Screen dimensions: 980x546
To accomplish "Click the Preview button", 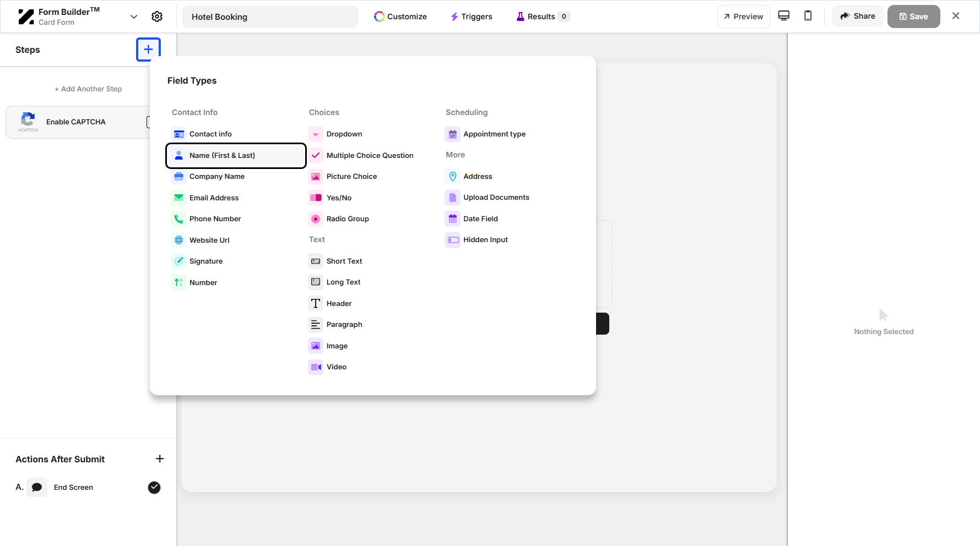I will click(x=744, y=17).
